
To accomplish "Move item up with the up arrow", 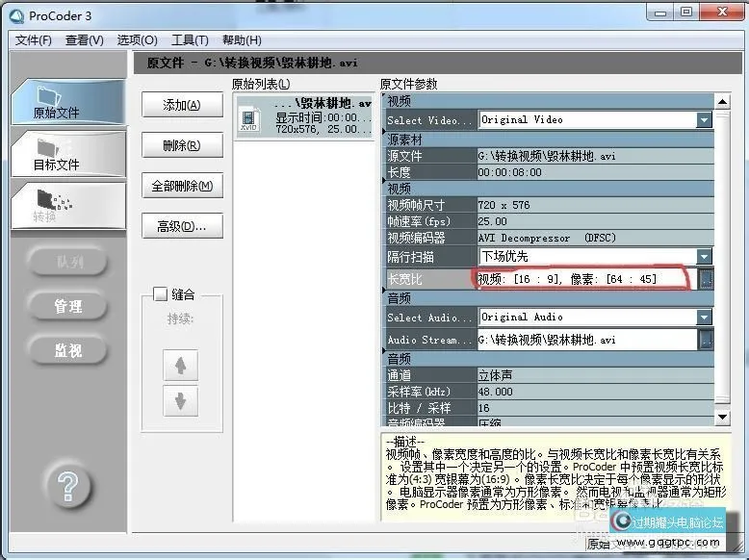I will (181, 366).
